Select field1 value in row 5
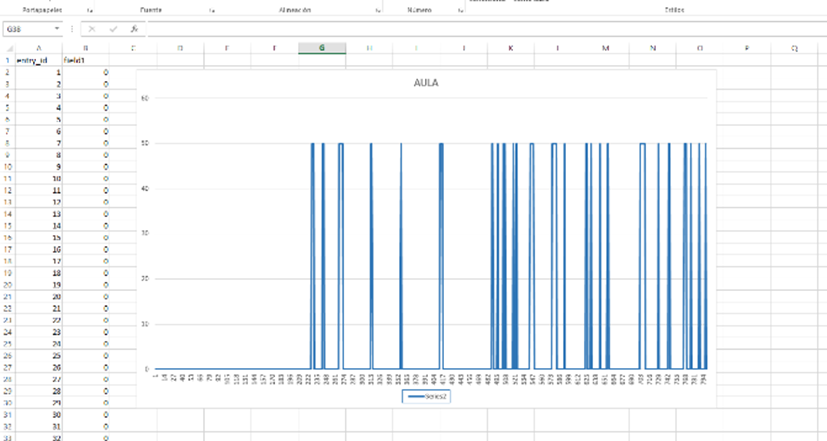Image resolution: width=827 pixels, height=441 pixels. [x=86, y=108]
